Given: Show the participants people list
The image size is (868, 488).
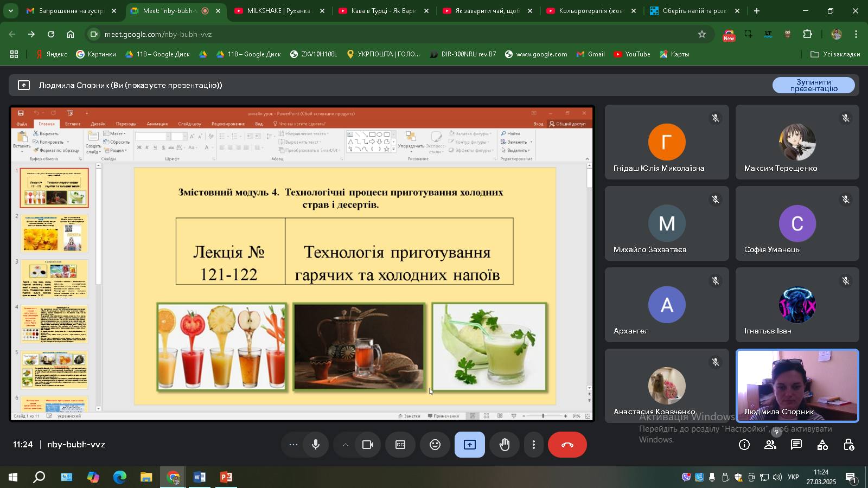Looking at the screenshot, I should tap(770, 445).
